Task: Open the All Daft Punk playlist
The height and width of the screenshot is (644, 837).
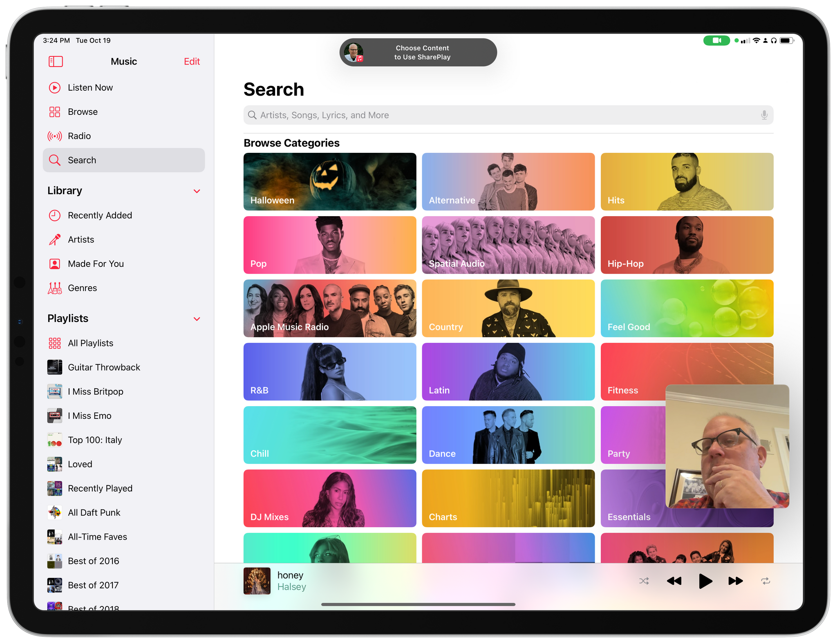Action: click(124, 512)
